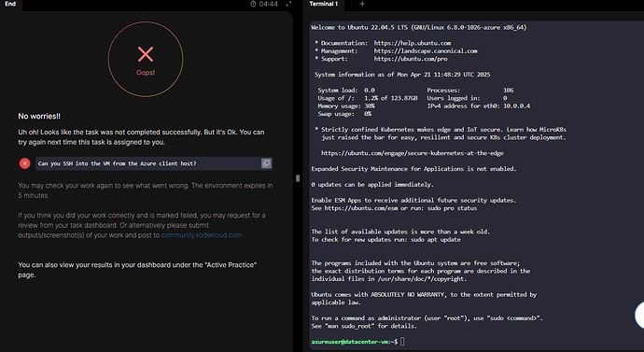Click the SSH into the VM question field
The width and height of the screenshot is (644, 352).
pyautogui.click(x=154, y=163)
